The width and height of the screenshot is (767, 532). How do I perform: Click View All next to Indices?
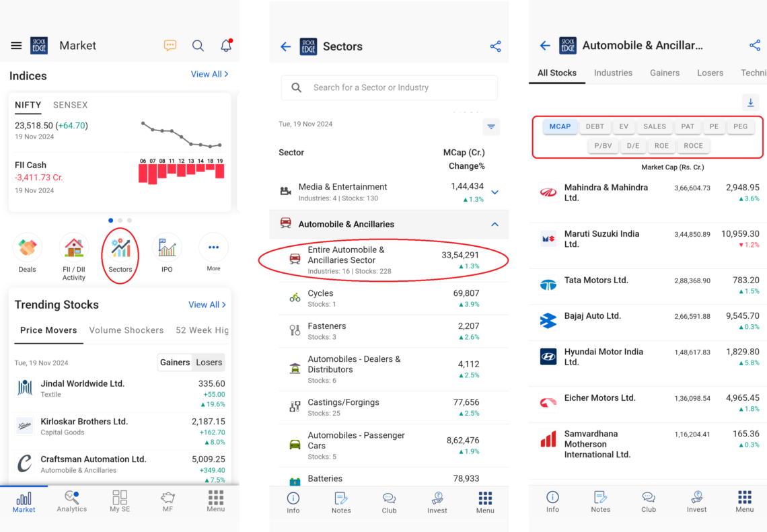209,75
